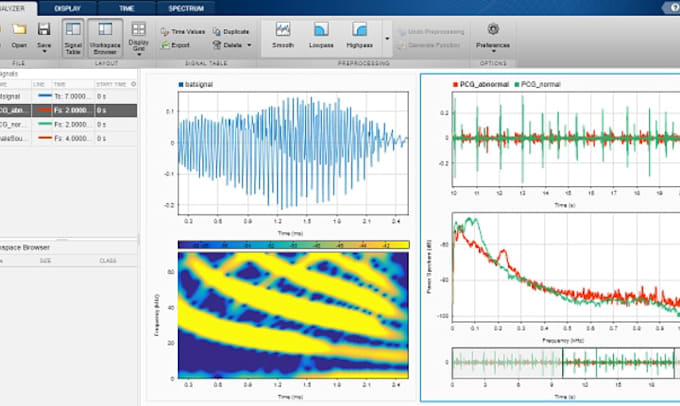Image resolution: width=680 pixels, height=406 pixels.
Task: Open the Display Grid chooser
Action: tap(138, 39)
